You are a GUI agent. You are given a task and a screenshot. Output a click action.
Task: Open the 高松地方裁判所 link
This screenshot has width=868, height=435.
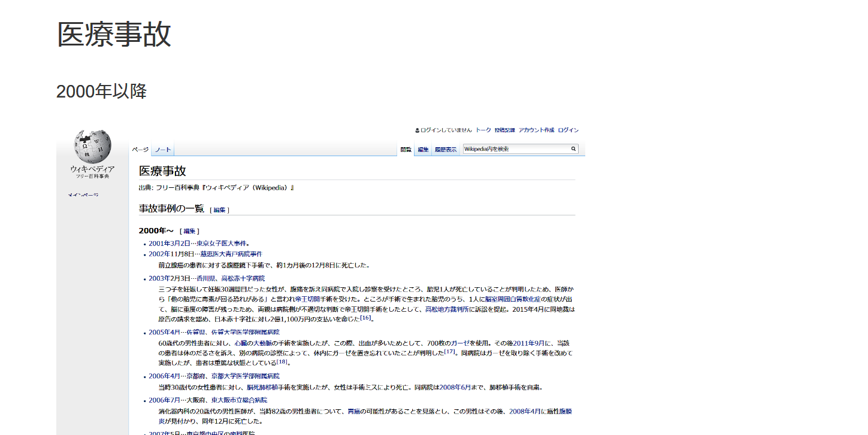[447, 309]
